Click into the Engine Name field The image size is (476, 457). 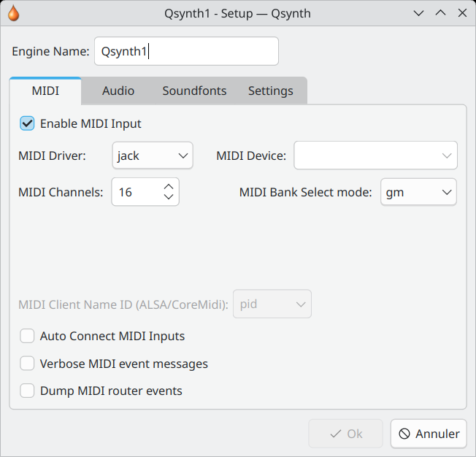click(186, 51)
